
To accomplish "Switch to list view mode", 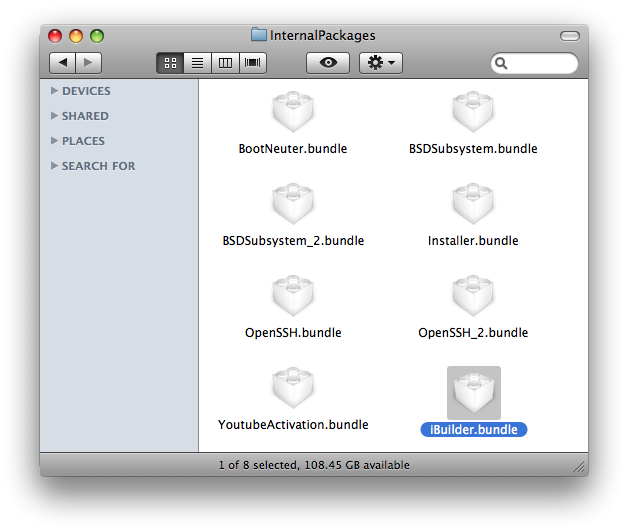I will [x=197, y=63].
